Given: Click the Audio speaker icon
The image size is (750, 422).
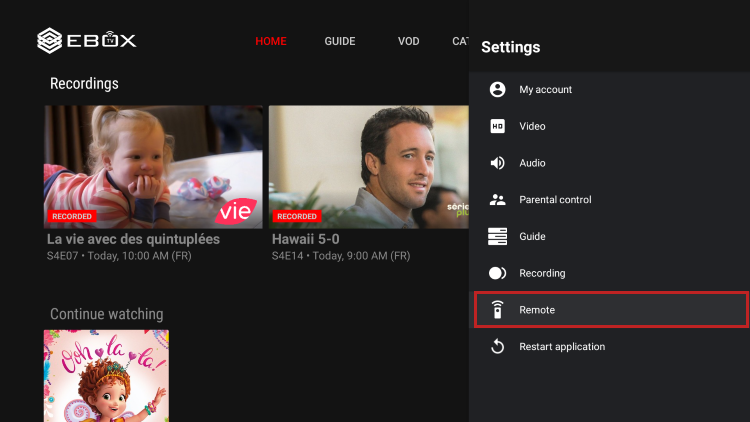Looking at the screenshot, I should pos(497,163).
